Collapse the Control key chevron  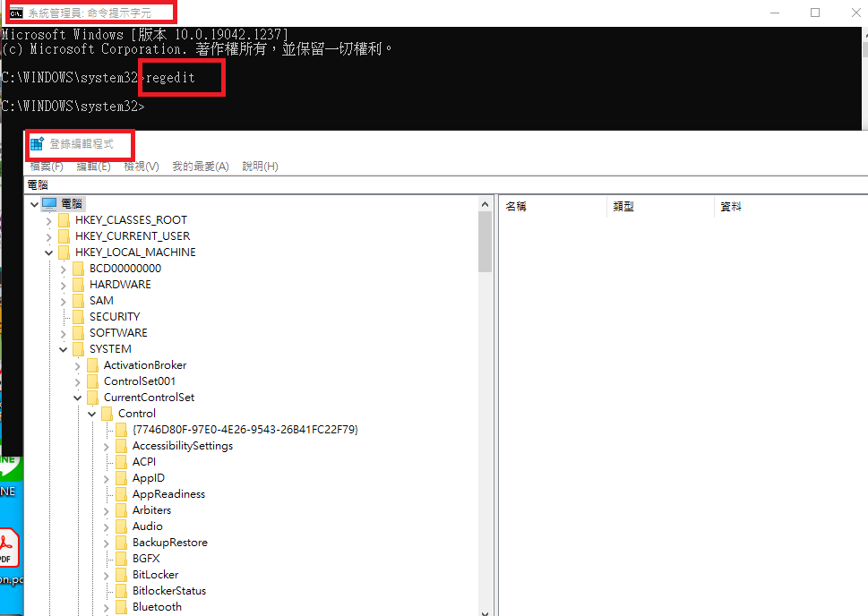(x=92, y=414)
